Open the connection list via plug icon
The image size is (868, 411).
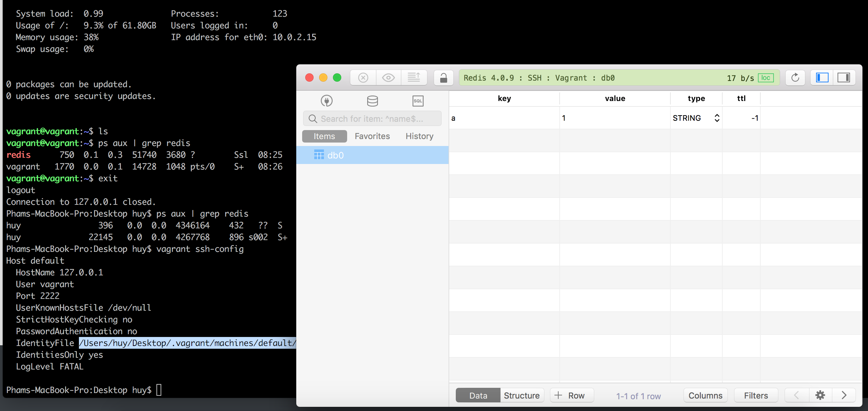point(327,101)
